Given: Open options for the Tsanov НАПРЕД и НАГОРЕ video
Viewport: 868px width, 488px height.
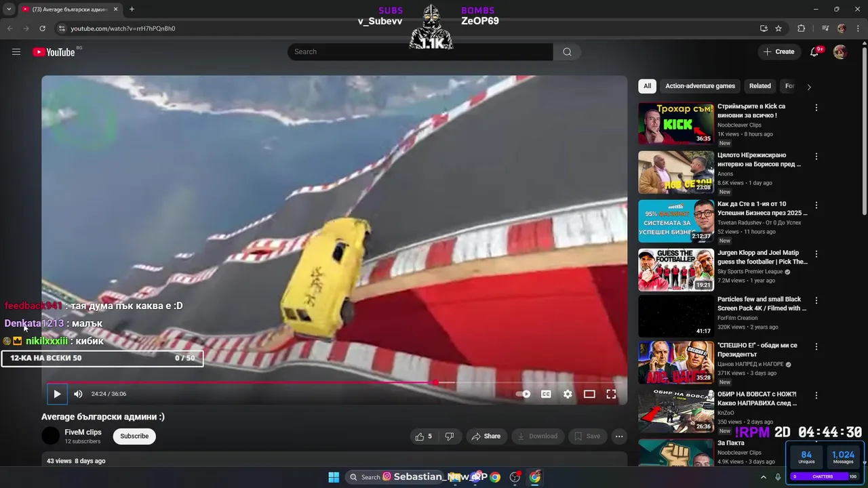Looking at the screenshot, I should (816, 346).
